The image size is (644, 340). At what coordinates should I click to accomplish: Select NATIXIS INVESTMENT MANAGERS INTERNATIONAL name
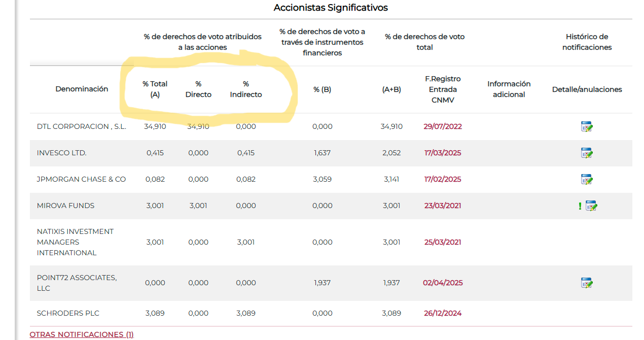point(75,242)
